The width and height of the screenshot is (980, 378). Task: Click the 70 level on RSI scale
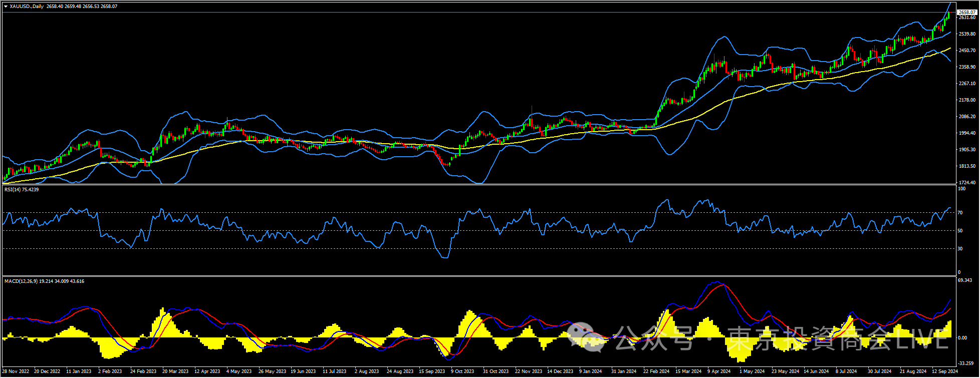[960, 213]
